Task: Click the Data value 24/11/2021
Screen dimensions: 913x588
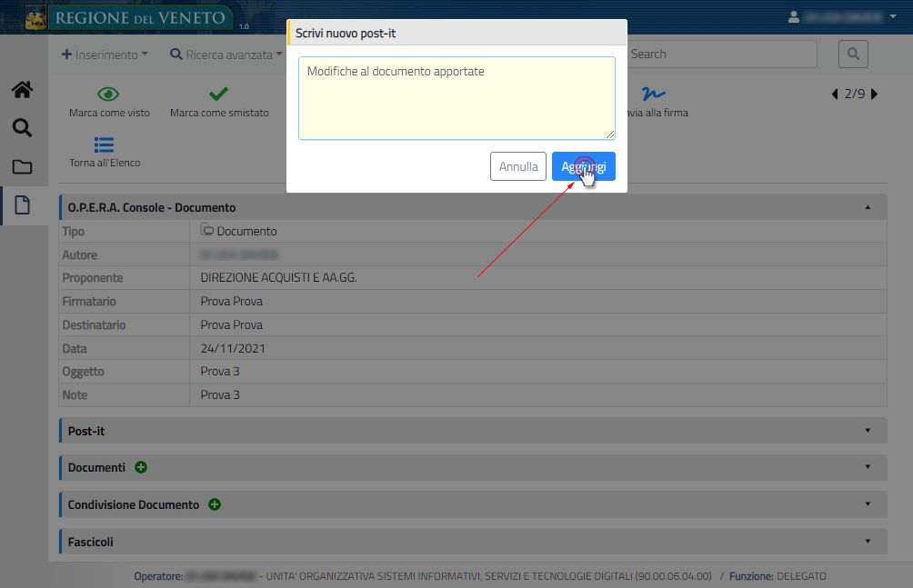Action: pyautogui.click(x=233, y=348)
